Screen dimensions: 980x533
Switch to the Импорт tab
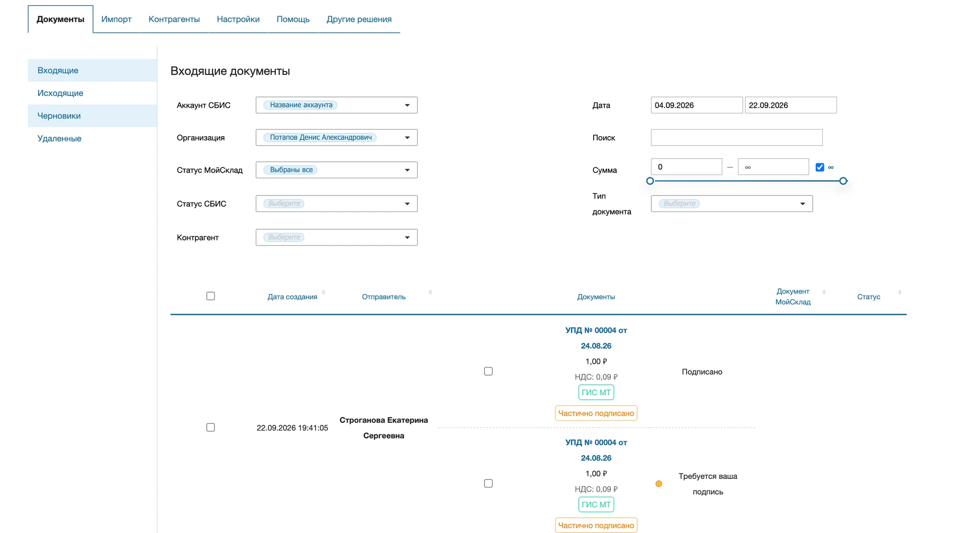pyautogui.click(x=116, y=19)
